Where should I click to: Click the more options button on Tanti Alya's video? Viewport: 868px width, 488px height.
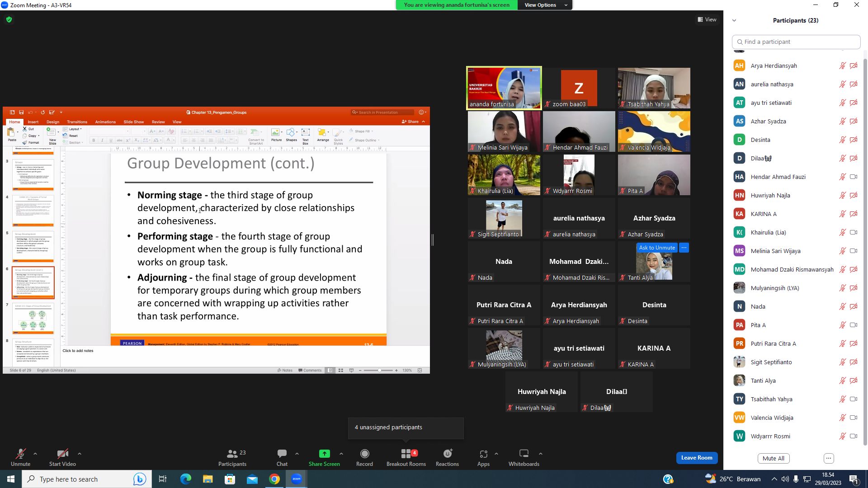pyautogui.click(x=684, y=248)
